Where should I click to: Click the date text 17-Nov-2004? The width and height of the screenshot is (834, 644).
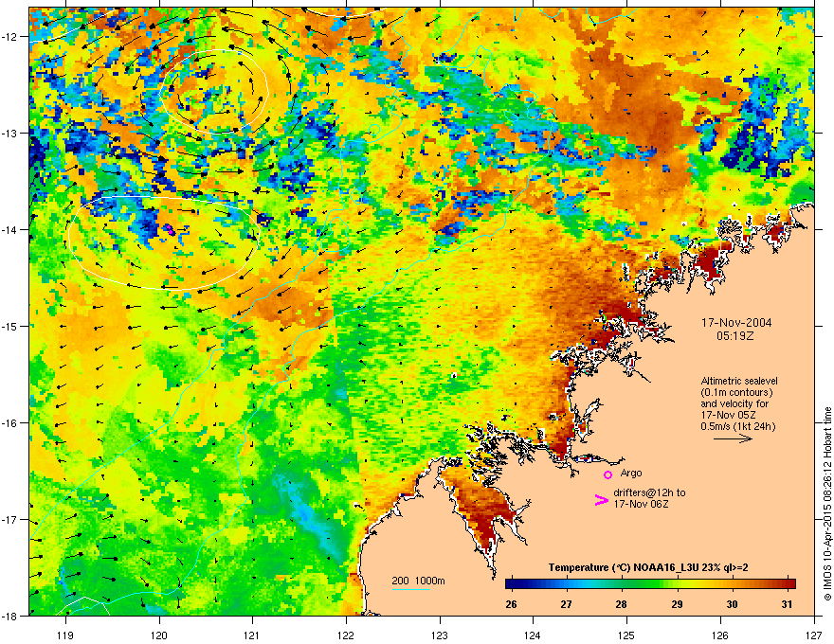(736, 323)
